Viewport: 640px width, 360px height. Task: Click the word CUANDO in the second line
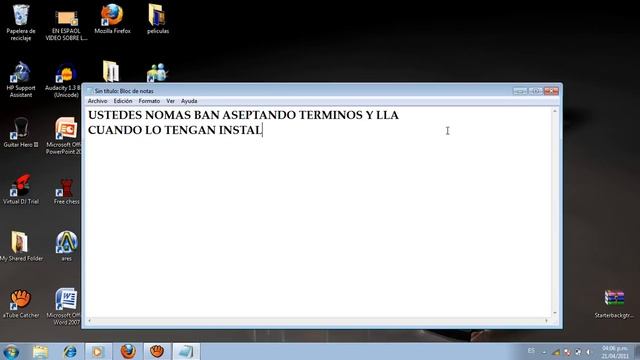115,130
